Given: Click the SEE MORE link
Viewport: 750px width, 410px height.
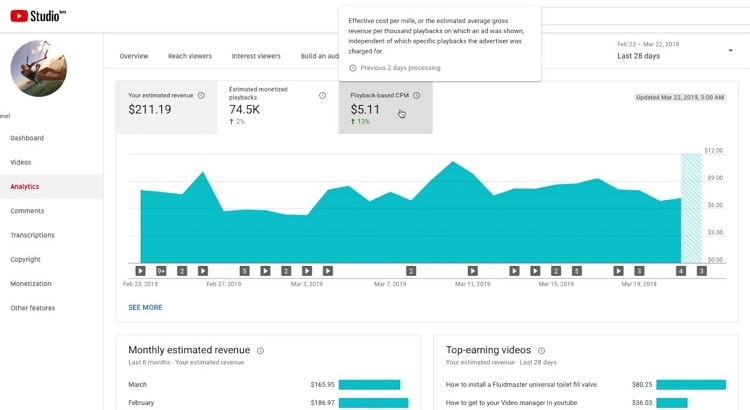Looking at the screenshot, I should click(x=145, y=307).
